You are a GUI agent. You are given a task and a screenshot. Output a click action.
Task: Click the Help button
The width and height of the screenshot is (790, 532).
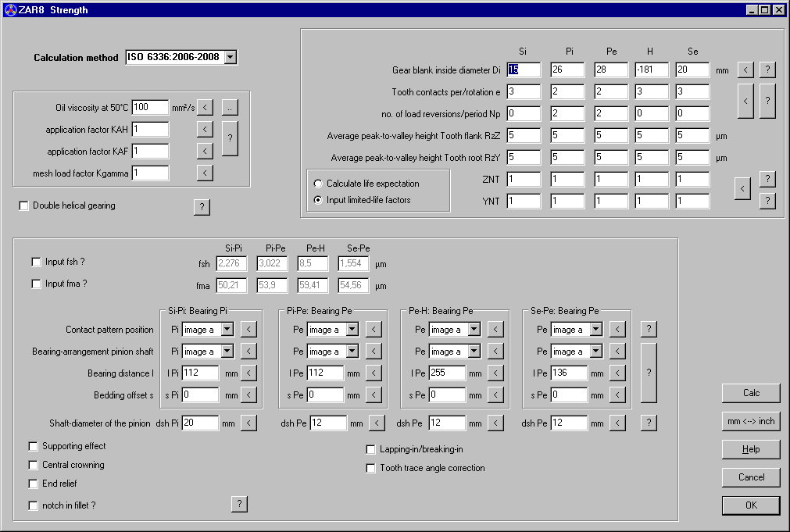tap(750, 449)
